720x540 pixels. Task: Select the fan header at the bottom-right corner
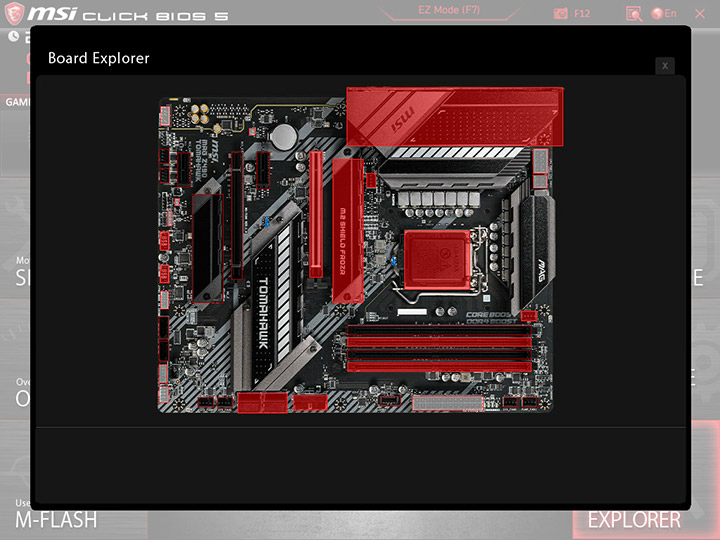[x=530, y=403]
